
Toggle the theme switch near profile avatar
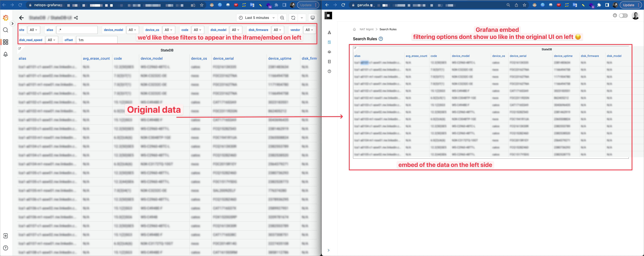coord(623,16)
